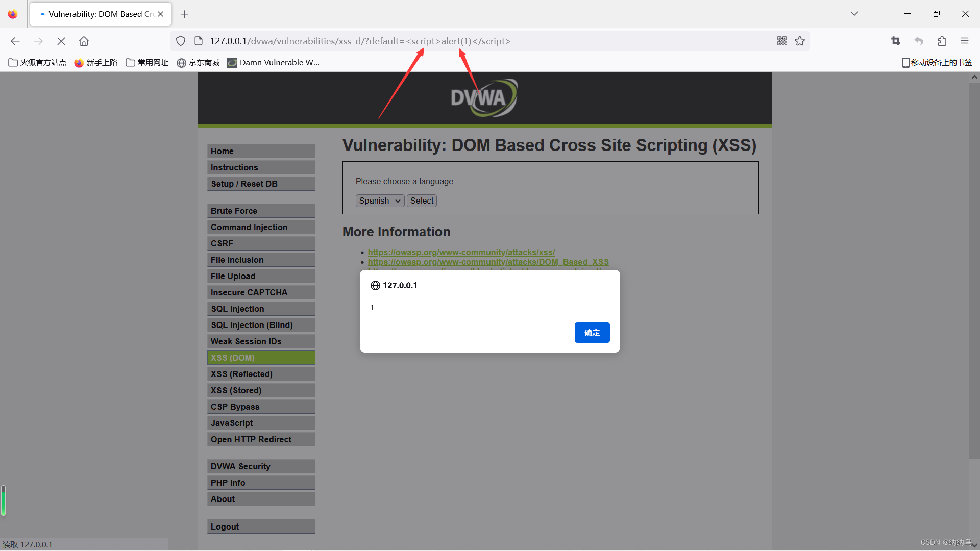This screenshot has width=980, height=551.
Task: Click the DVWA home navigation icon
Action: (x=260, y=151)
